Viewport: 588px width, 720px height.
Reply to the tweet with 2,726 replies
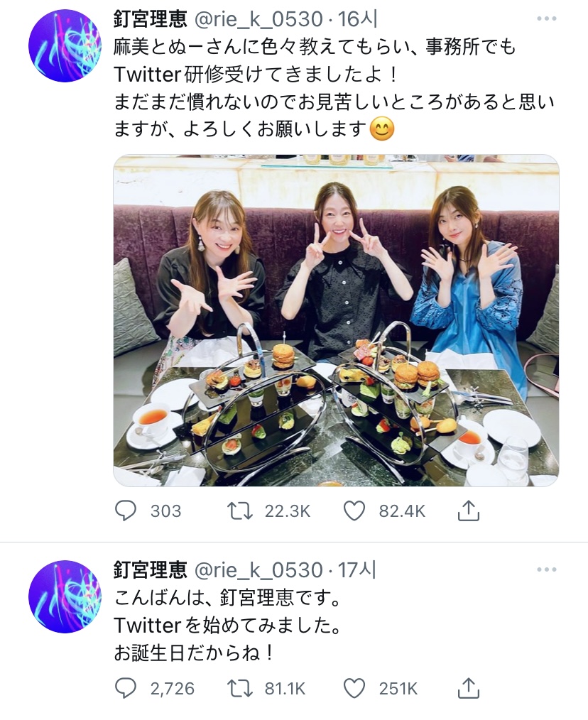tap(125, 689)
